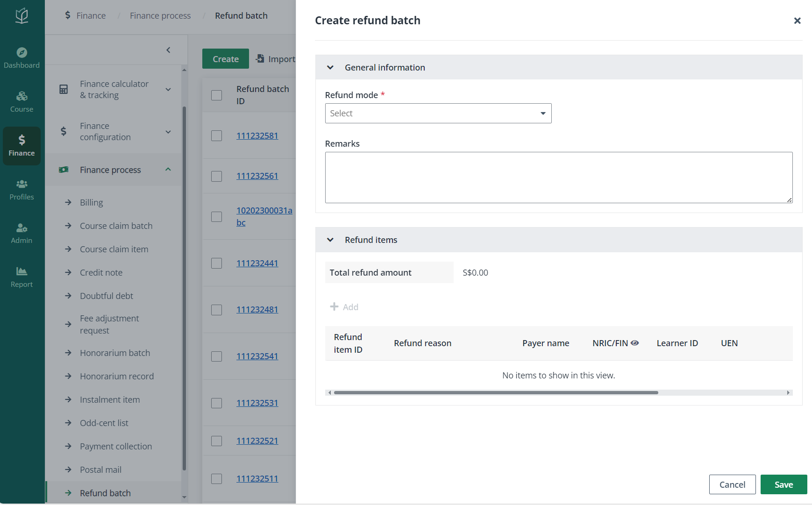Click the arrow icon beside Payment collection

click(x=68, y=446)
